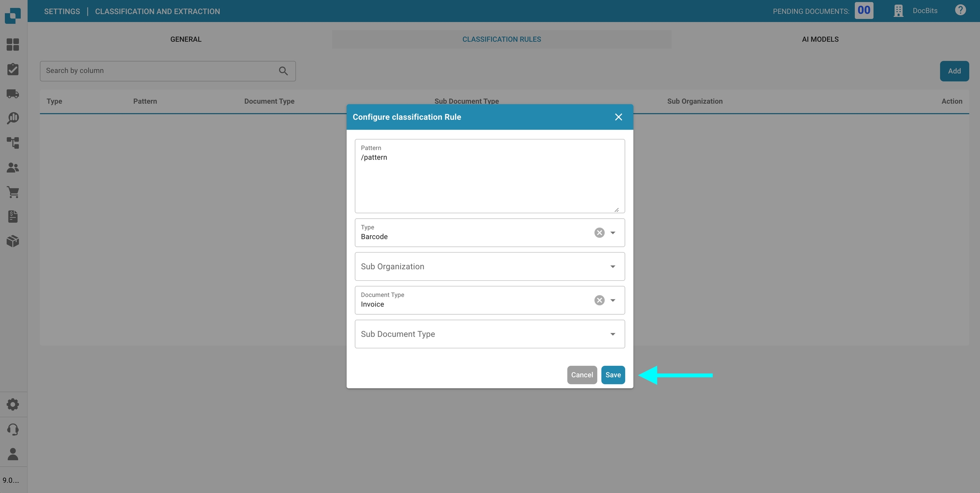
Task: Open support headset icon in sidebar
Action: point(13,429)
